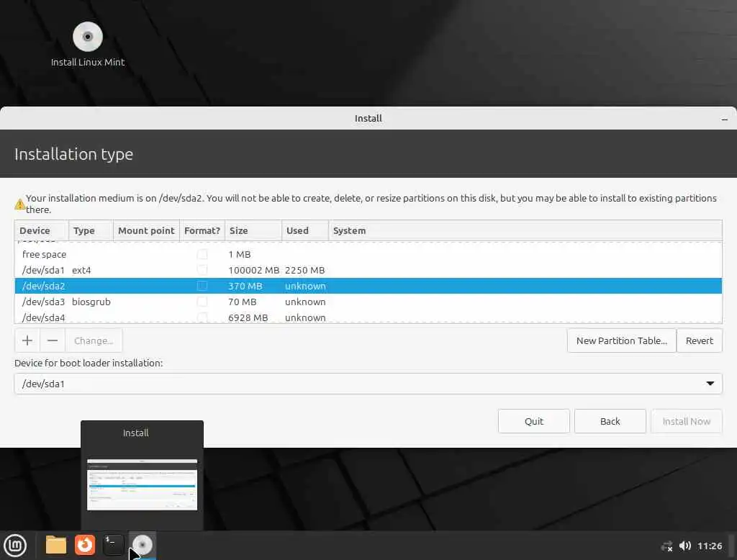Click the Install disc icon in the panel

(143, 545)
